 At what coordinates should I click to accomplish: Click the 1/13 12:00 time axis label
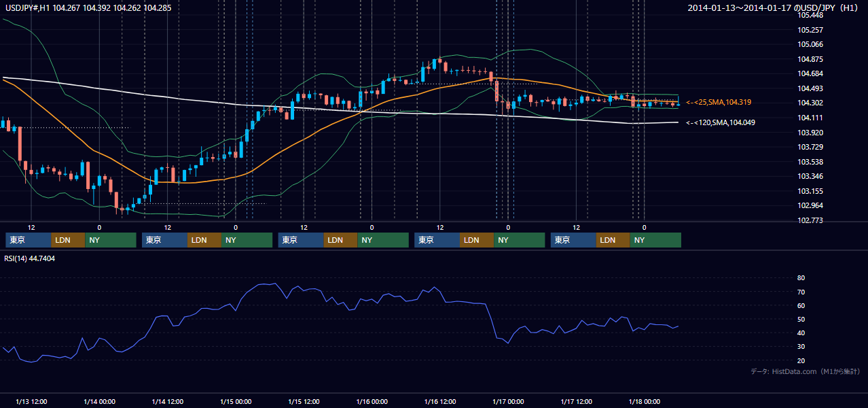pos(31,401)
